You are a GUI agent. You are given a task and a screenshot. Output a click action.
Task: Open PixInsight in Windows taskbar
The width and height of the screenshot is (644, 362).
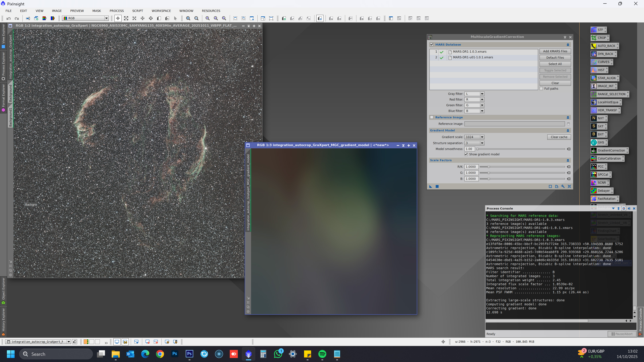(248, 354)
